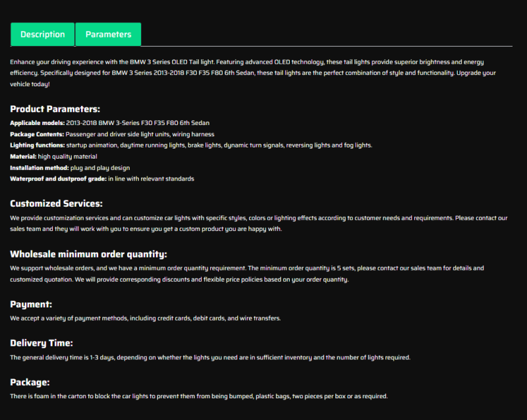This screenshot has width=527, height=420.
Task: Click the Product Parameters heading
Action: 55,109
